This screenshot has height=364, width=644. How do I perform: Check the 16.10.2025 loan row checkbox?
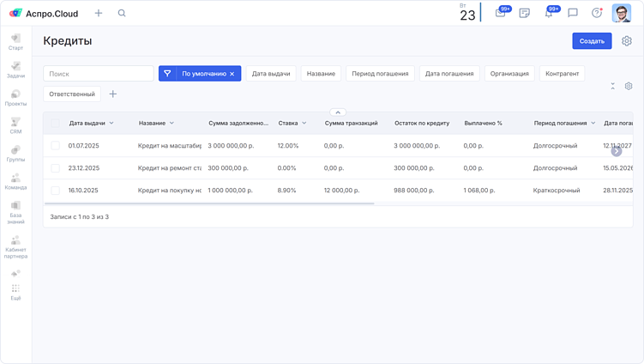(56, 191)
